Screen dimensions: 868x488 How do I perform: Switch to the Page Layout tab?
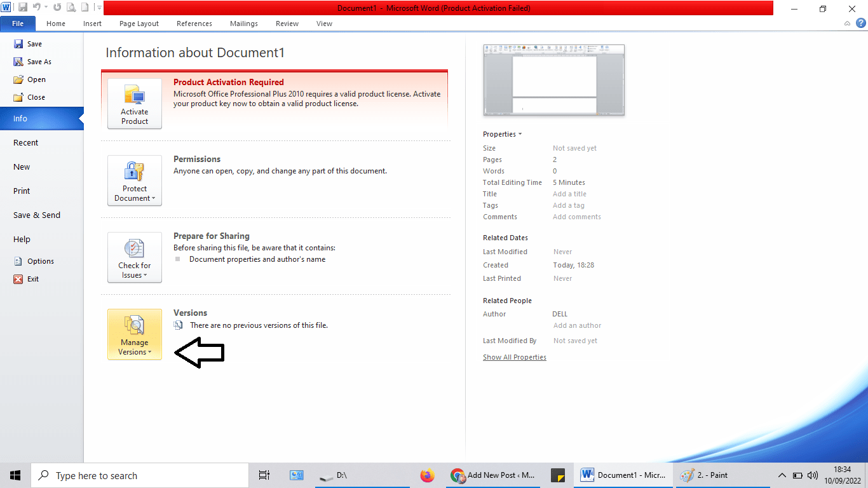tap(139, 24)
